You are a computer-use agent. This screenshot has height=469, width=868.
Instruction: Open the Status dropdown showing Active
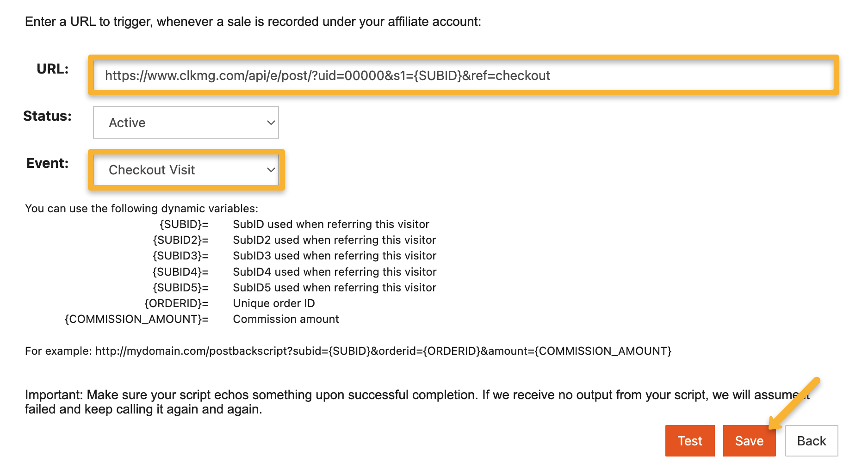186,123
